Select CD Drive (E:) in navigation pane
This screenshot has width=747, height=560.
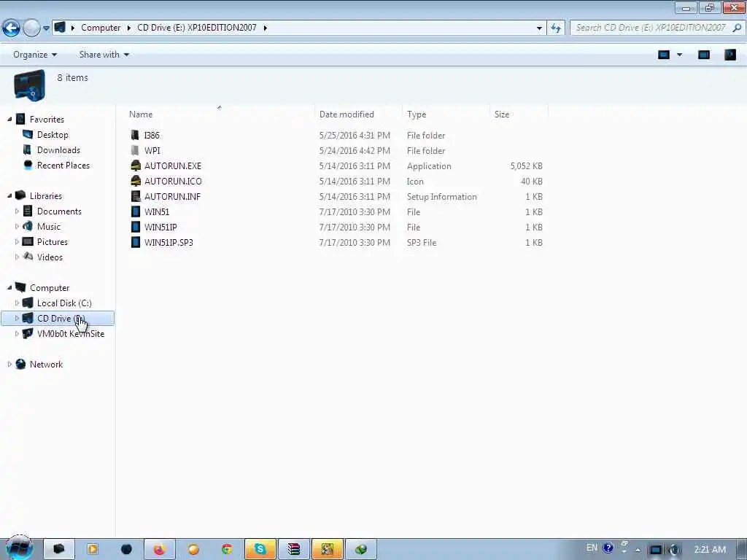pos(58,318)
